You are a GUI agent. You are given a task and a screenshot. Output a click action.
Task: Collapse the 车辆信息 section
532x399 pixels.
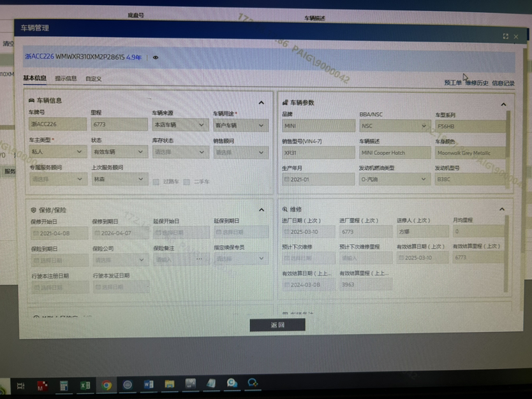(x=261, y=103)
